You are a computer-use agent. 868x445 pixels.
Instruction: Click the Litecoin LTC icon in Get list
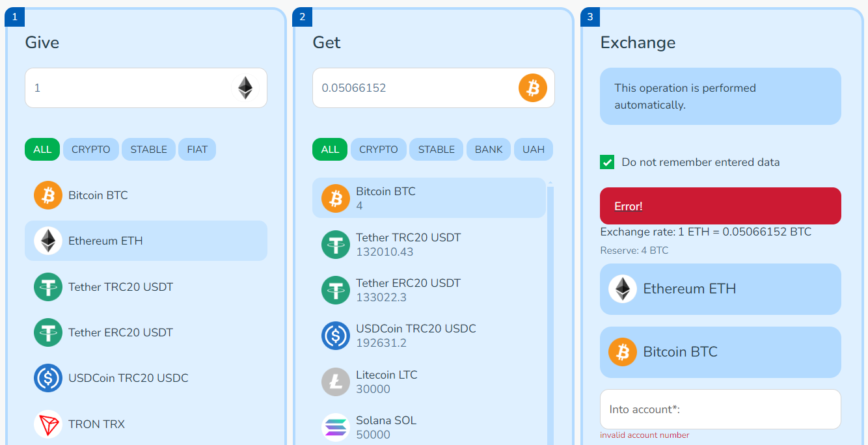coord(336,382)
